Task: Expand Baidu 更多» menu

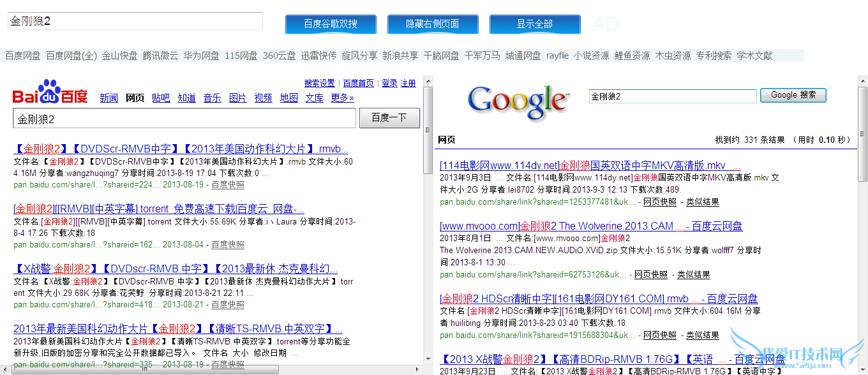Action: point(342,98)
